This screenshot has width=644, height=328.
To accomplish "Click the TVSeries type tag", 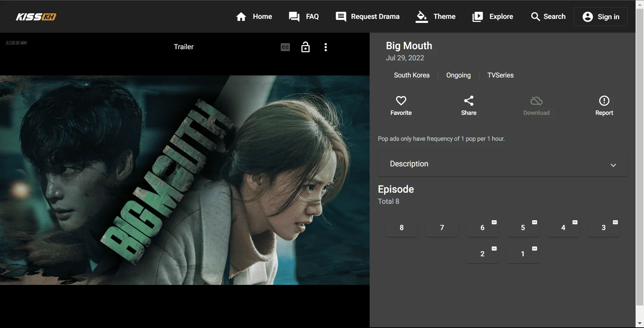I will click(x=501, y=75).
